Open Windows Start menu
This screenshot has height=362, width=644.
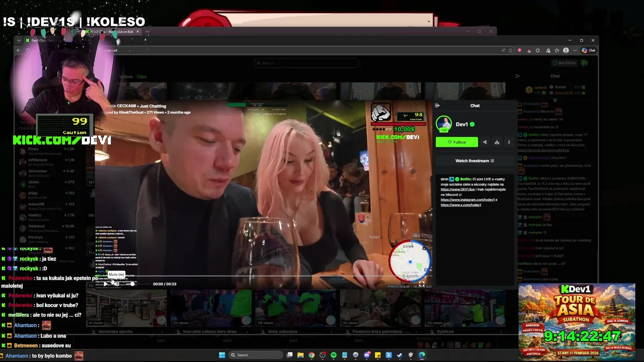(x=222, y=355)
